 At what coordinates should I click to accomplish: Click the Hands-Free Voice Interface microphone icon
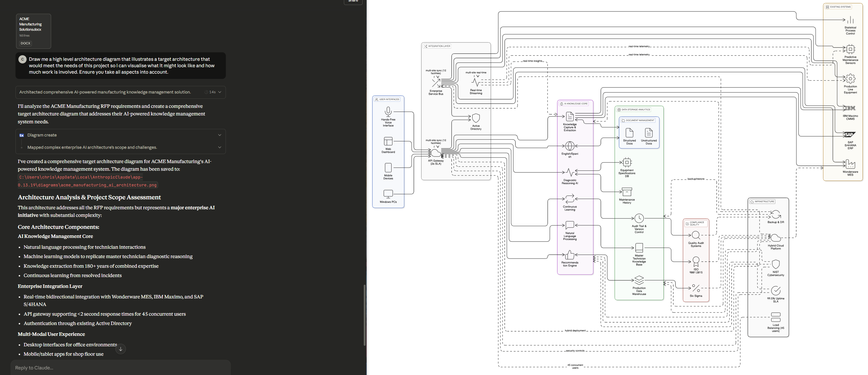tap(388, 112)
